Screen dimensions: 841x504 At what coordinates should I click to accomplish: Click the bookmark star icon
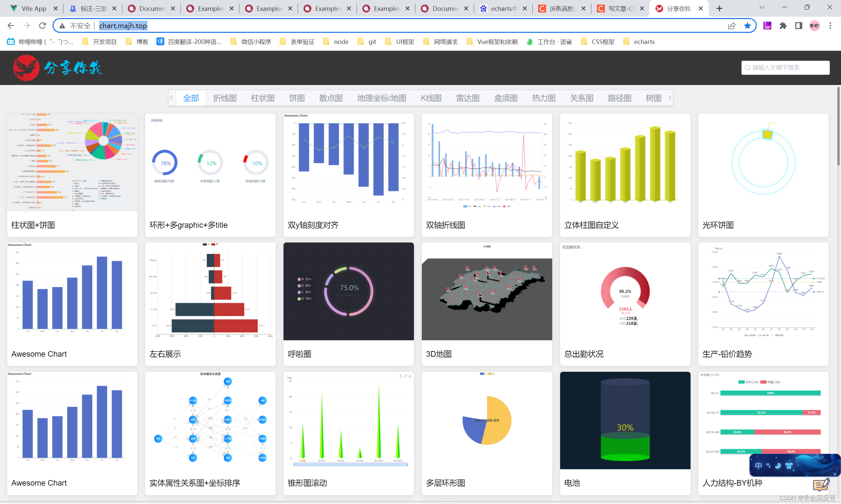747,26
